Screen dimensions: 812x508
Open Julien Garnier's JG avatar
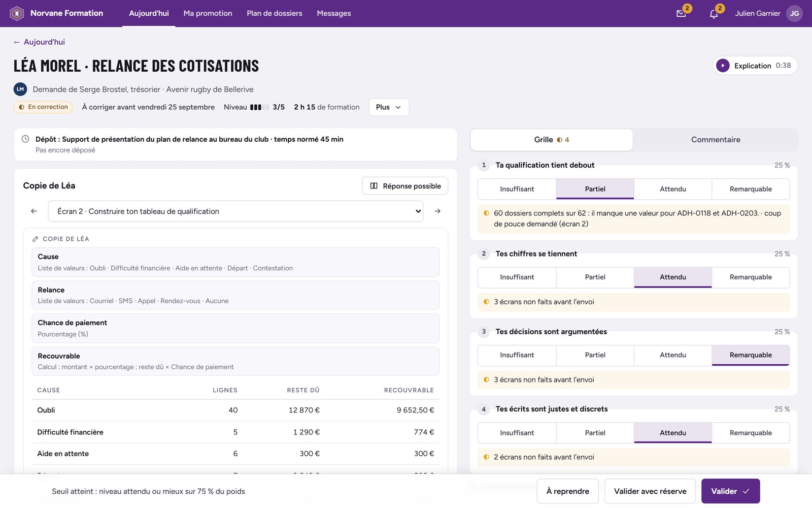click(x=794, y=13)
